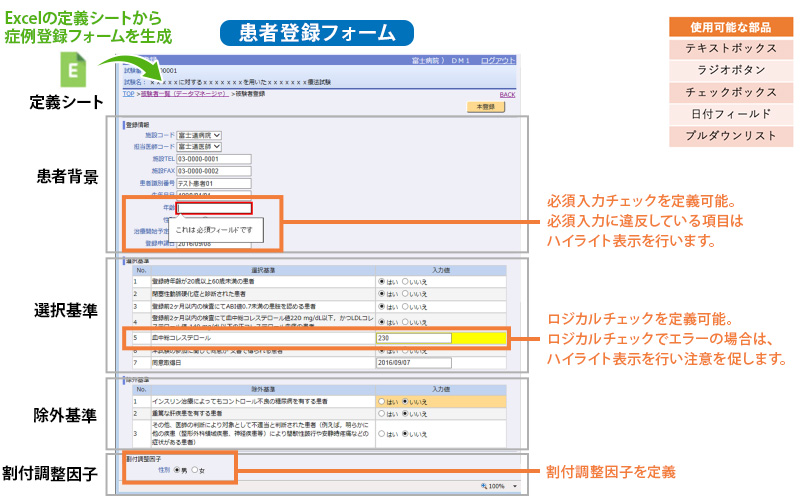Screen dimensions: 800x500
Task: Open the zoom level dropdown arrow
Action: pyautogui.click(x=514, y=485)
